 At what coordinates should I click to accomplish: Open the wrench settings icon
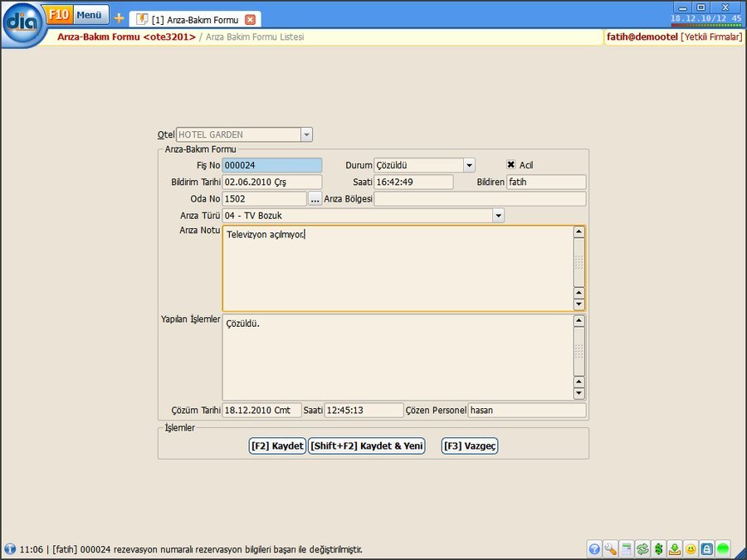coord(610,549)
